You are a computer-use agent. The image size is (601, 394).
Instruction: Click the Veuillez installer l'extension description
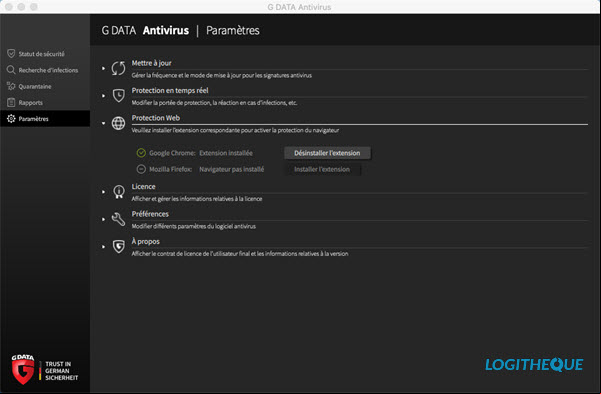pyautogui.click(x=235, y=130)
